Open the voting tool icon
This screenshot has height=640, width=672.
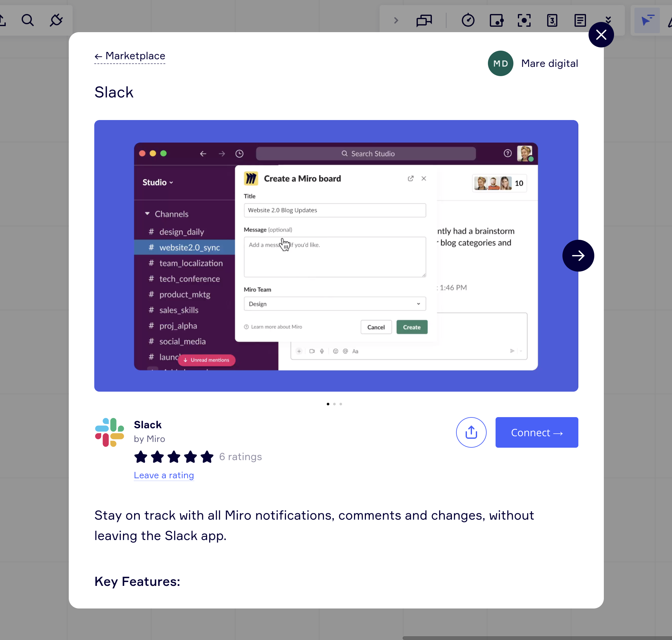(x=496, y=20)
